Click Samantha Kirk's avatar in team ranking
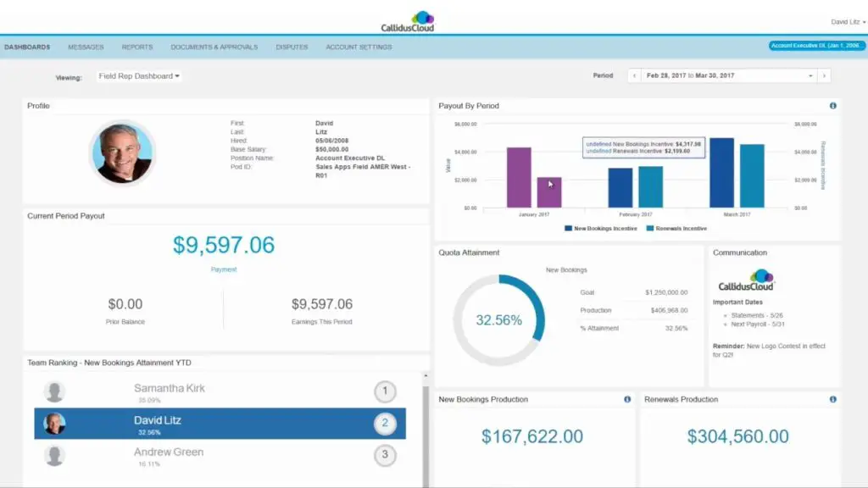This screenshot has width=868, height=488. tap(54, 391)
